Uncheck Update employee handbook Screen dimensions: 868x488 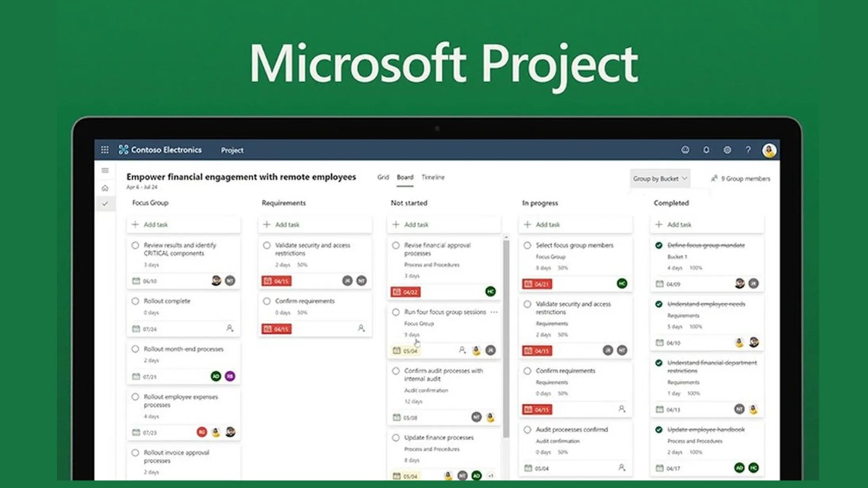pyautogui.click(x=658, y=429)
